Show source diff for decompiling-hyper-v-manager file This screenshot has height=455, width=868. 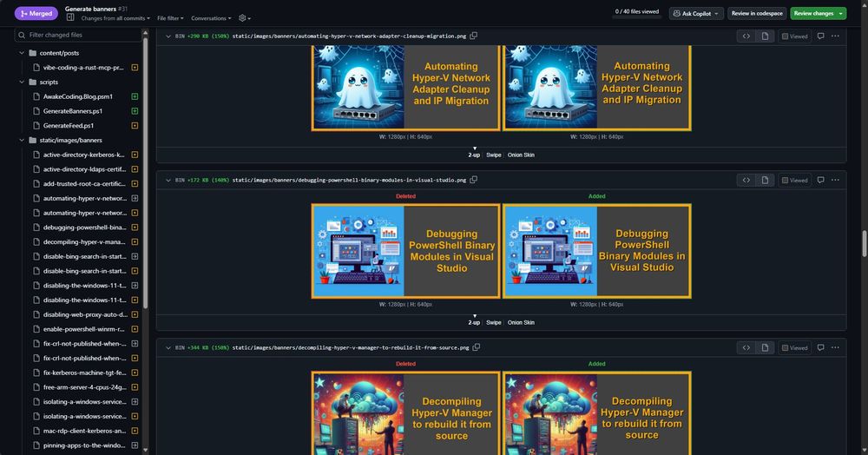746,347
